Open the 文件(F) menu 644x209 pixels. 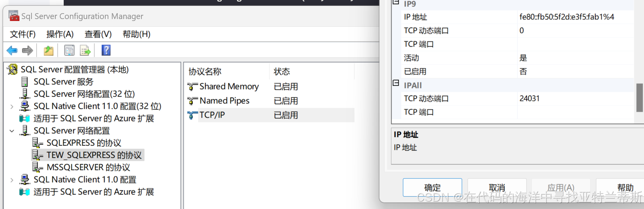(23, 34)
